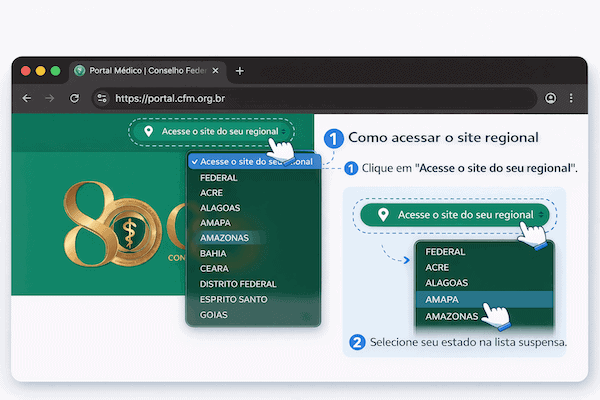Click highlighted AMAPA in the tutorial panel list
This screenshot has height=400, width=600.
pos(484,299)
